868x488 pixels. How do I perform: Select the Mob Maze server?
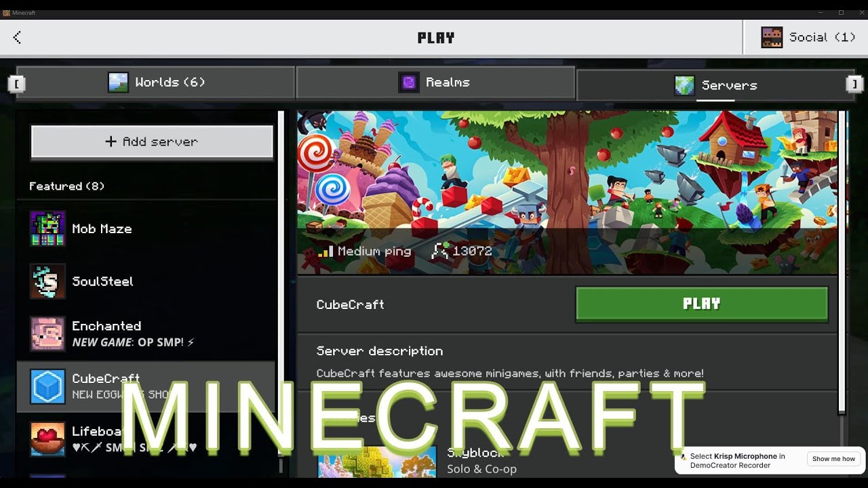click(146, 228)
